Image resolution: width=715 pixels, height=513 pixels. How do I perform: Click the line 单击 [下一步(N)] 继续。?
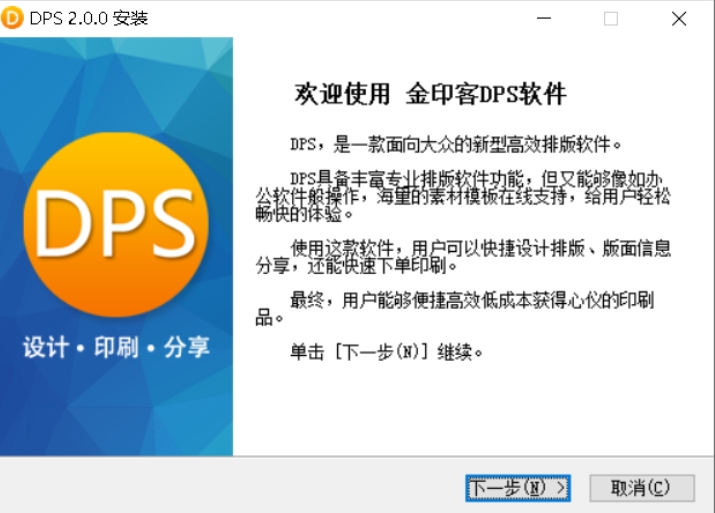point(386,352)
